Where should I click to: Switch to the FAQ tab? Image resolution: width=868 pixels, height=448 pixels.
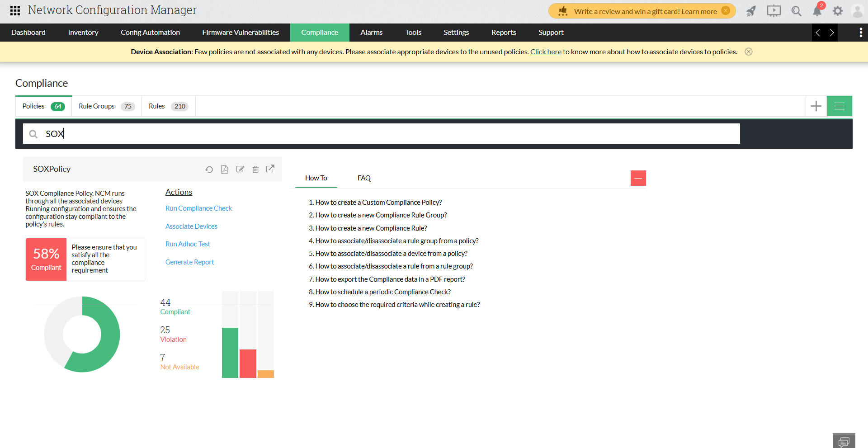point(364,178)
